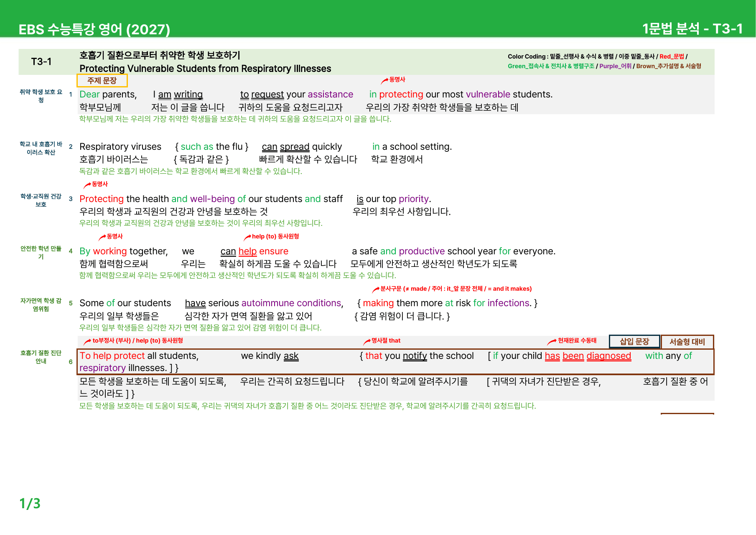Viewport: 756px width, 535px height.
Task: Click the green phrase 'such as' in sentence 2
Action: pyautogui.click(x=197, y=147)
